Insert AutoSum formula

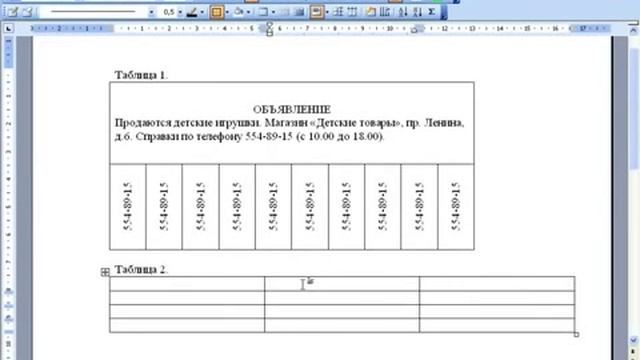click(x=431, y=12)
